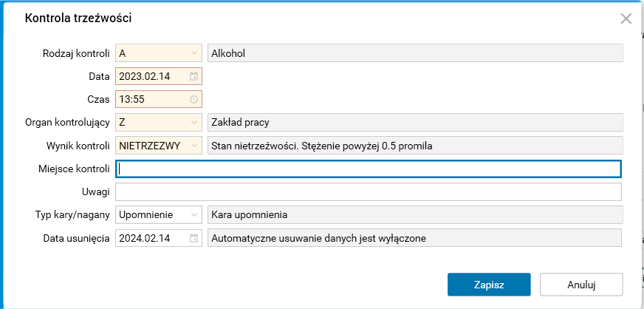Click the Automatyczne usuwanie danych description

(415, 238)
